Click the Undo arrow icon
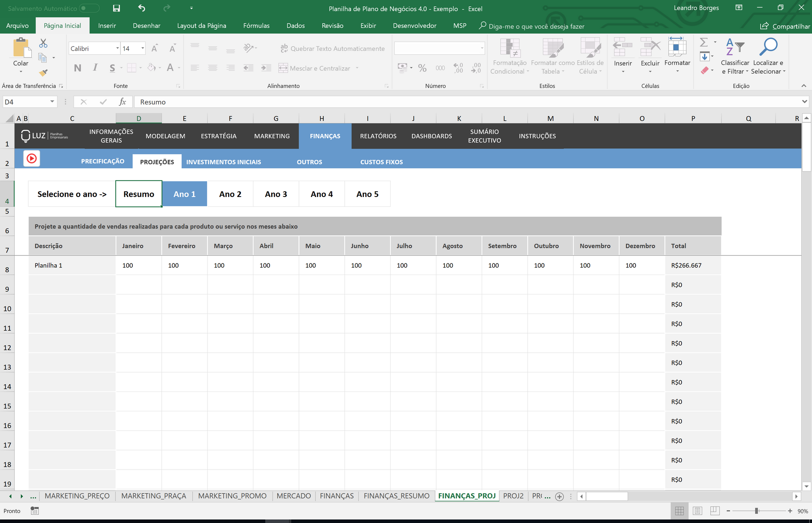 pyautogui.click(x=142, y=8)
